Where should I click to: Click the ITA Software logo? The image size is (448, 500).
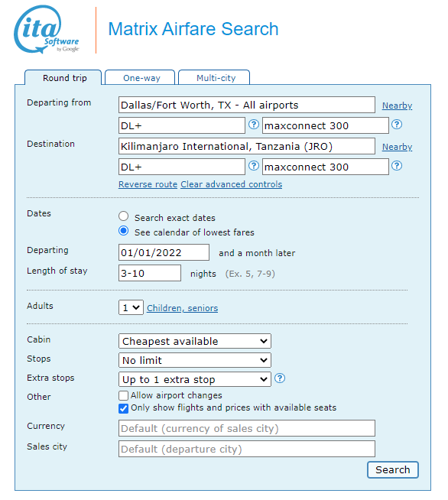coord(47,29)
